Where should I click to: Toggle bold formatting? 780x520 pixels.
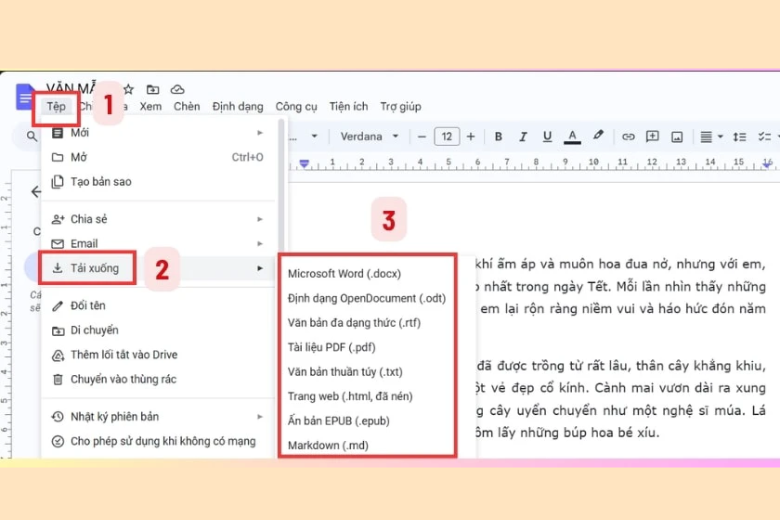click(498, 136)
